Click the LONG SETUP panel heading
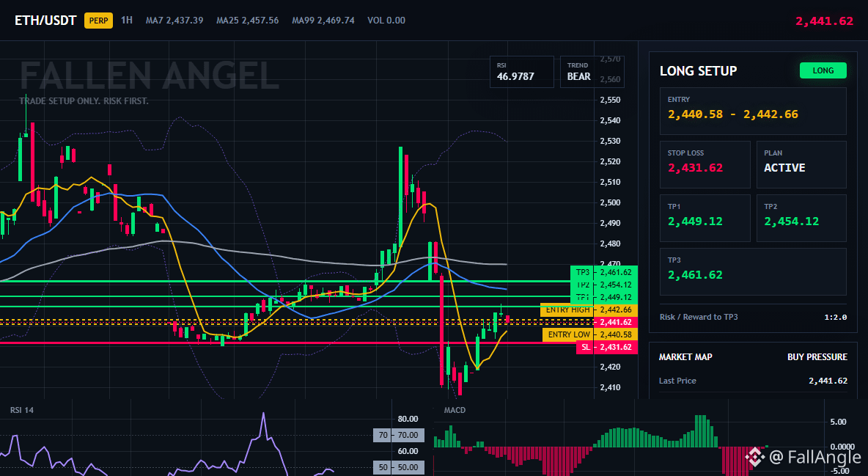Viewport: 868px width, 476px height. click(x=698, y=71)
